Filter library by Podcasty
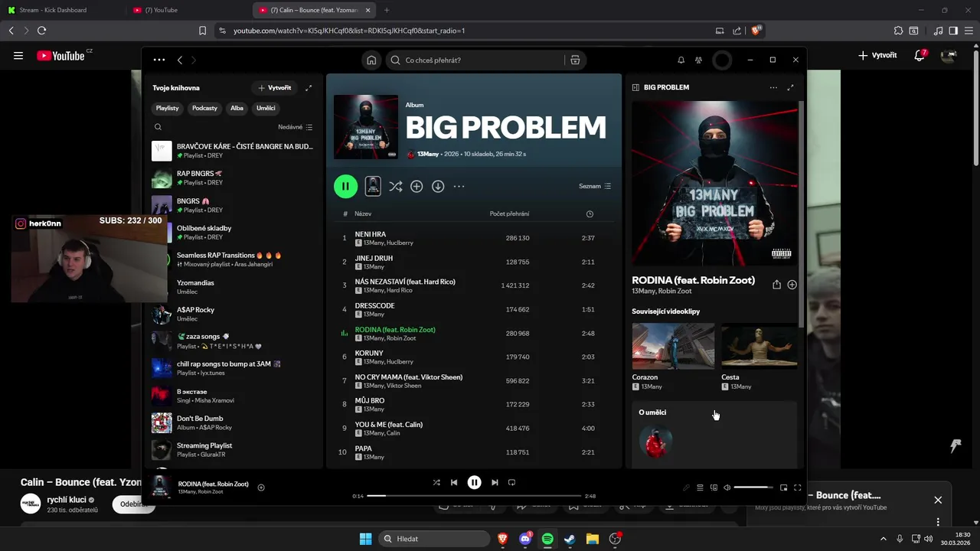Screen dimensions: 980x551 click(x=204, y=108)
